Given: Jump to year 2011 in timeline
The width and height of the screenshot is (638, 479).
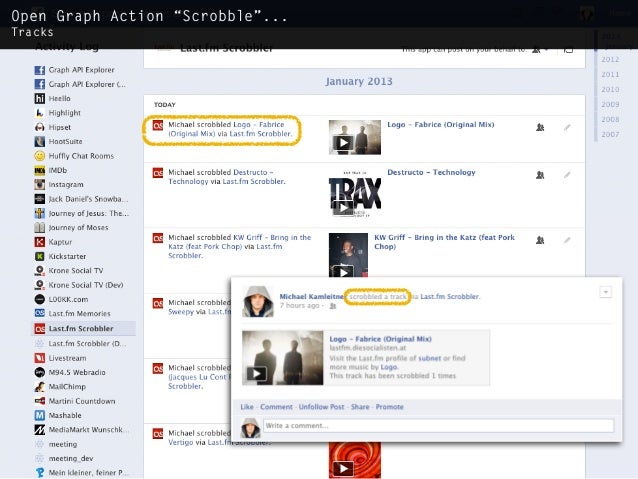Looking at the screenshot, I should click(x=610, y=74).
